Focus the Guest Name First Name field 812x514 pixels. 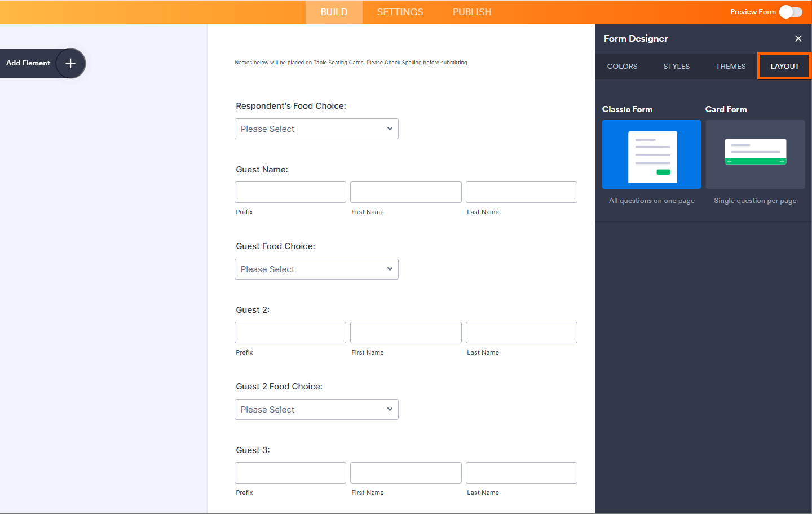click(406, 192)
